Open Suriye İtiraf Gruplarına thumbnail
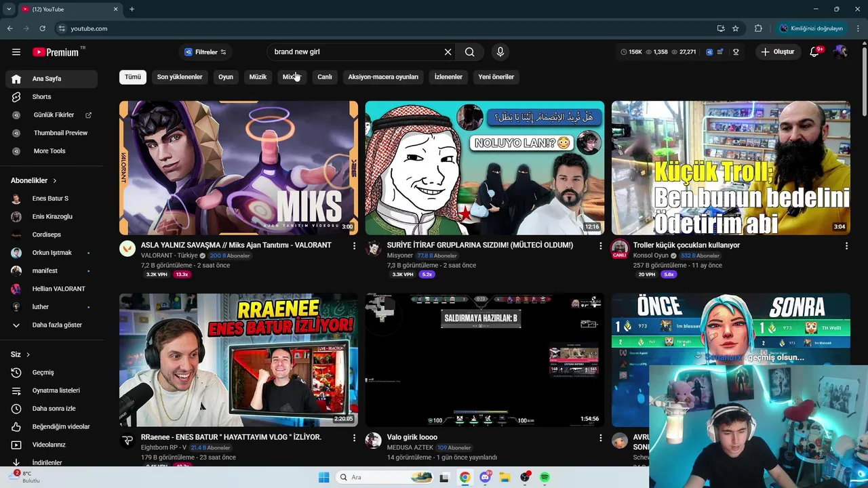 (485, 167)
